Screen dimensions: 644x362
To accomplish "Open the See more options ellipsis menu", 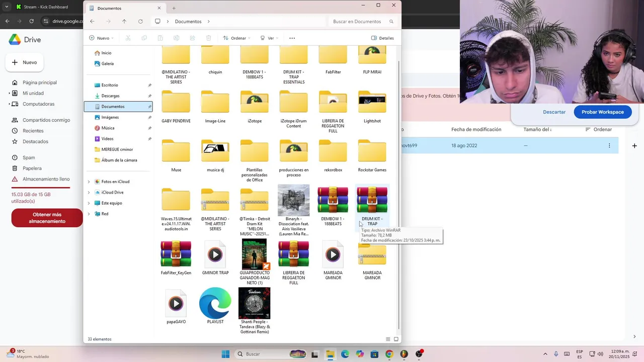I will (x=292, y=38).
